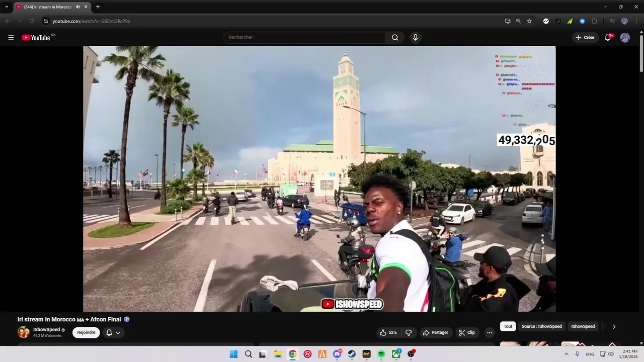Share the video with Partager
Viewport: 644px width, 362px height.
pos(436,333)
